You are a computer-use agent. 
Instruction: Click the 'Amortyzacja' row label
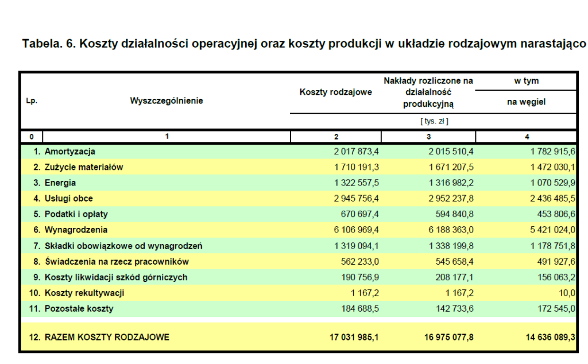coord(69,152)
